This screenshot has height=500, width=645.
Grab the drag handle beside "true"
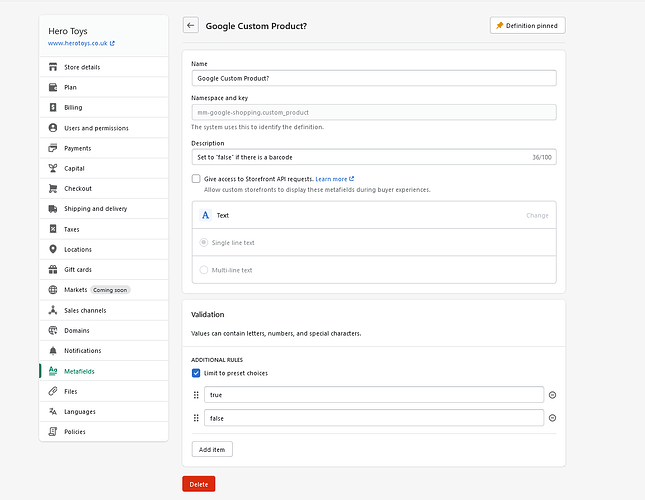point(196,395)
